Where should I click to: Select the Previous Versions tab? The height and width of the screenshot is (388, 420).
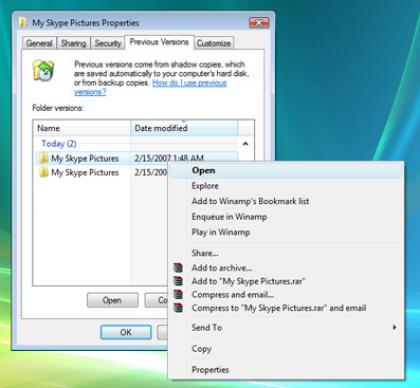(x=159, y=42)
